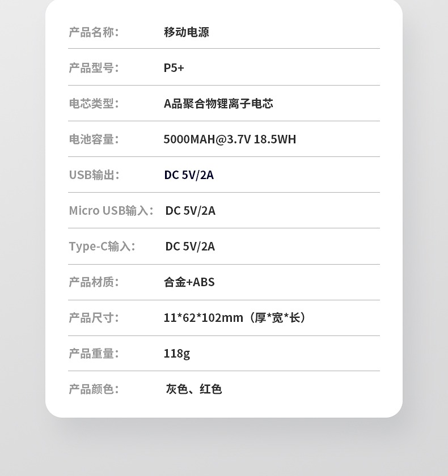448x476 pixels.
Task: Click the 产品名称 label
Action: (x=94, y=32)
